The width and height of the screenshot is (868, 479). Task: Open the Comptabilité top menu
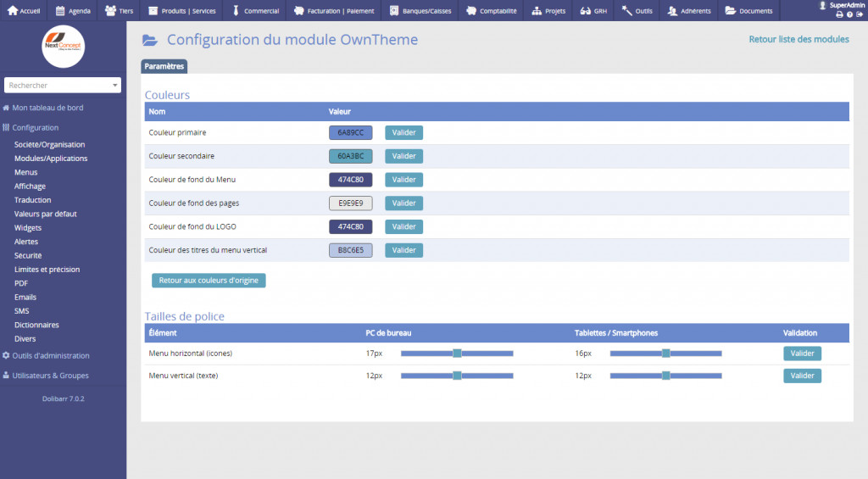click(x=492, y=11)
